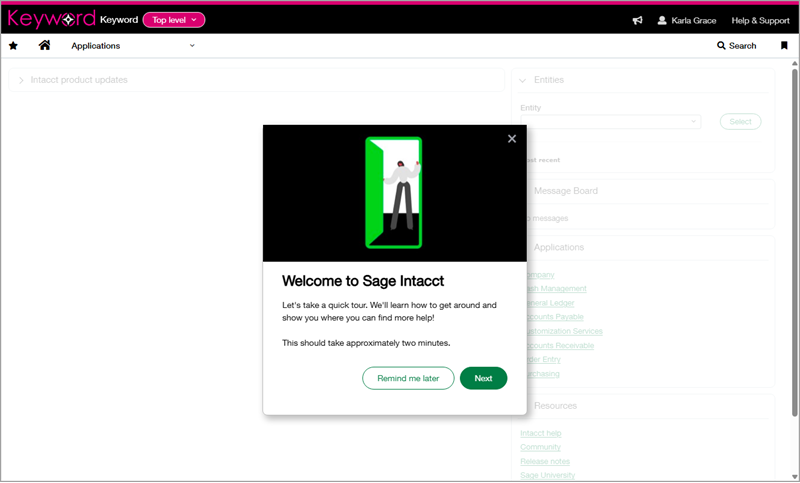Click the Welcome to Sage Intacct heading
Screen dimensions: 800x483
363,281
